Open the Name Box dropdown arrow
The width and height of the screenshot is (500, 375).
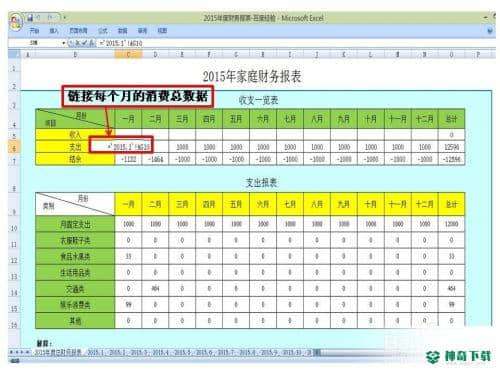pos(64,43)
